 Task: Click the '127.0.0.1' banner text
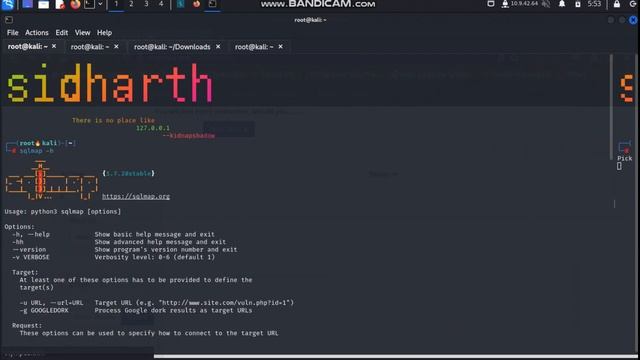point(153,128)
